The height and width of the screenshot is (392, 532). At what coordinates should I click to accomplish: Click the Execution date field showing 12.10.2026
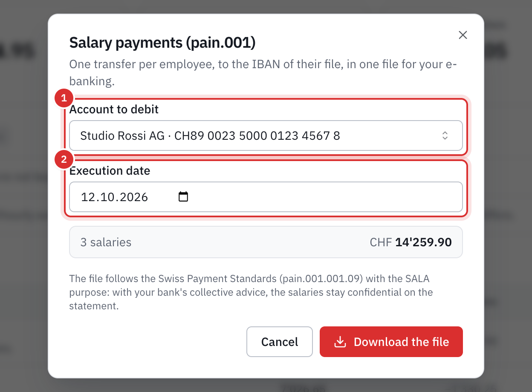(266, 197)
